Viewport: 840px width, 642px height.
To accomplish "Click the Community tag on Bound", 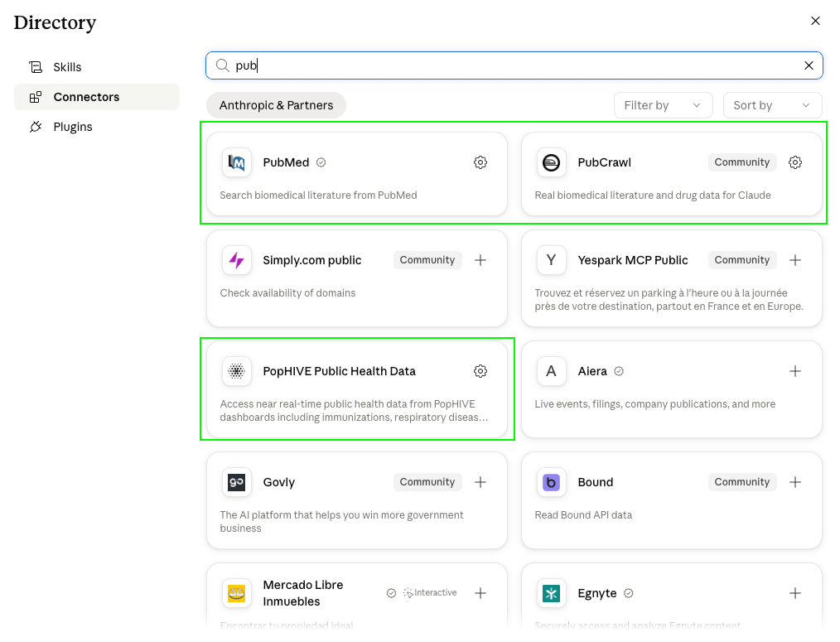I will coord(742,482).
